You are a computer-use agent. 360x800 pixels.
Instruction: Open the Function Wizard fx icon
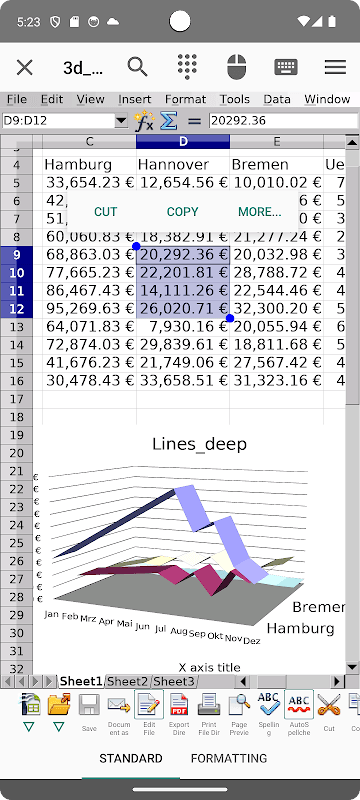click(144, 121)
